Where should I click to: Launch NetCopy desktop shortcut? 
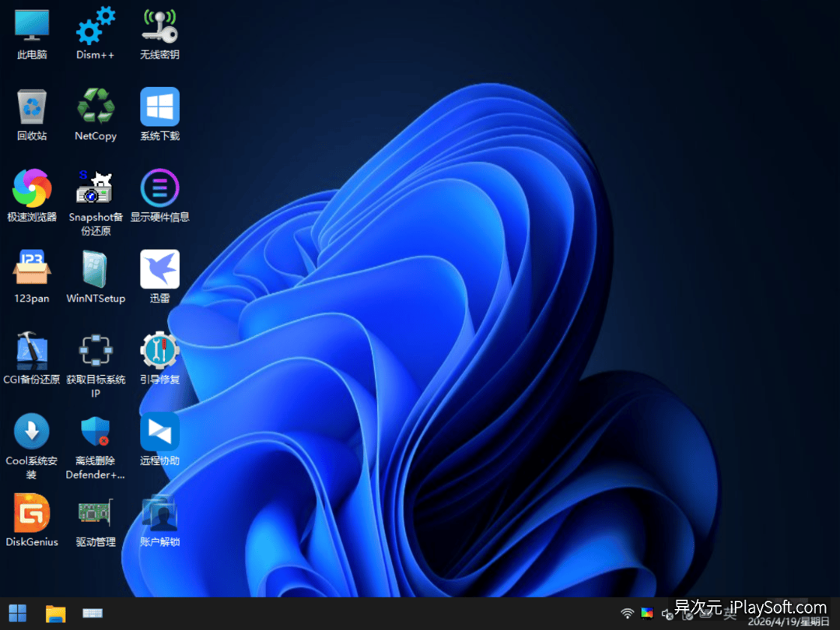[x=96, y=114]
